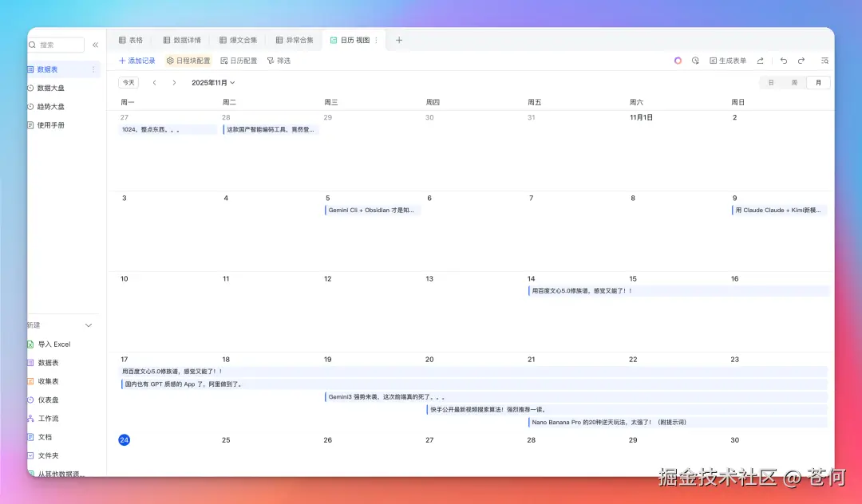Open the AI assistant colorful ring icon
The height and width of the screenshot is (504, 862).
[678, 61]
